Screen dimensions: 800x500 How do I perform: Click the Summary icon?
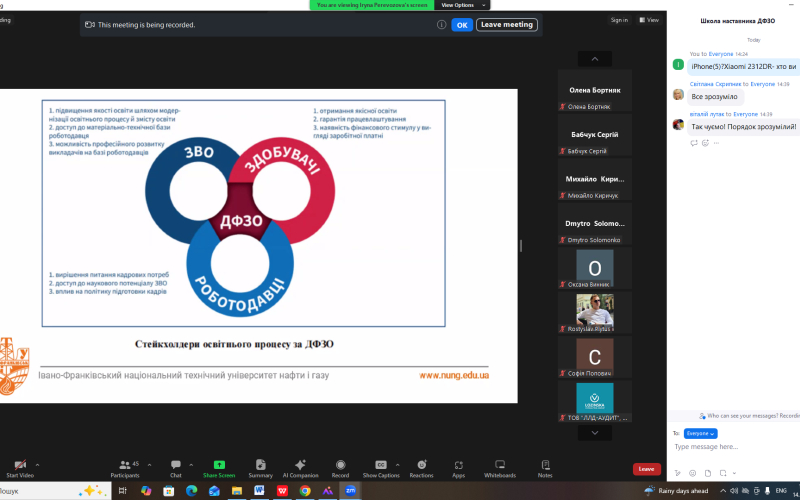260,468
